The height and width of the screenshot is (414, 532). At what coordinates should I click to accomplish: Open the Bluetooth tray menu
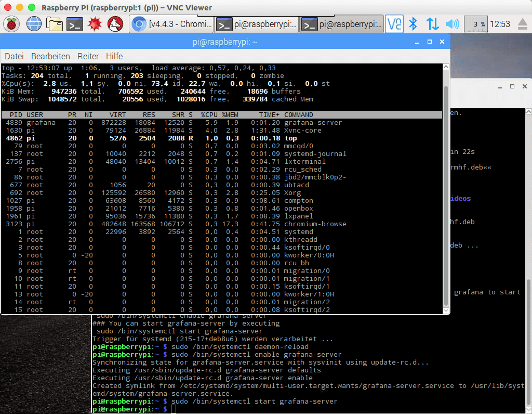point(414,24)
